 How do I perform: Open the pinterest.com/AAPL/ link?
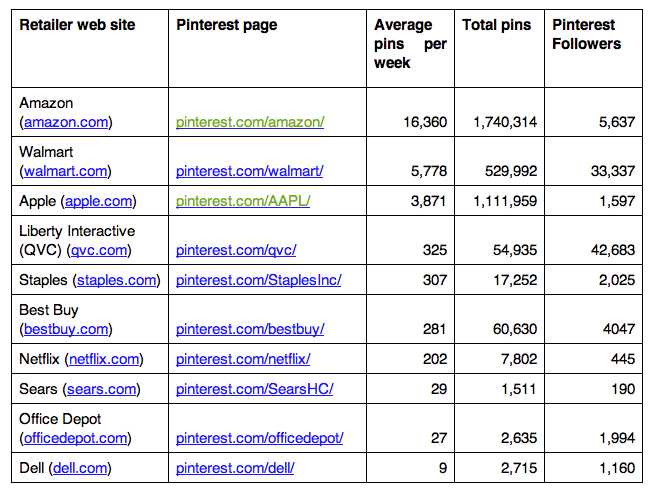click(x=243, y=201)
